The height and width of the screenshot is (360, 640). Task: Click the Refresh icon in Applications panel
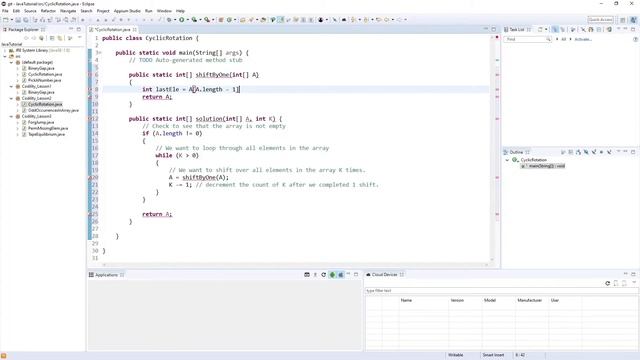coord(324,275)
